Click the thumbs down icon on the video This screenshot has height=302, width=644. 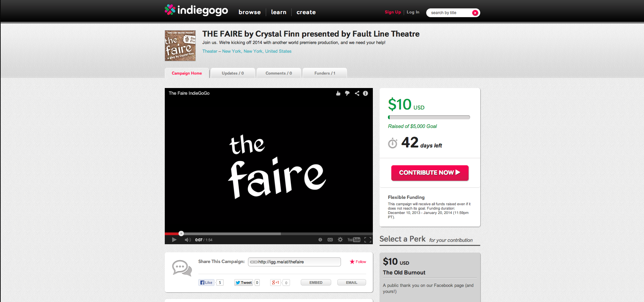pos(347,93)
